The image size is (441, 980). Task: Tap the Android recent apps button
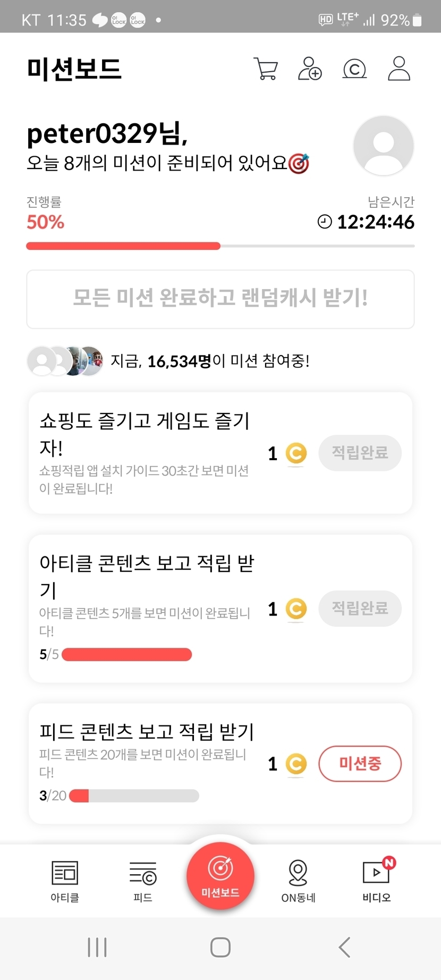(97, 947)
